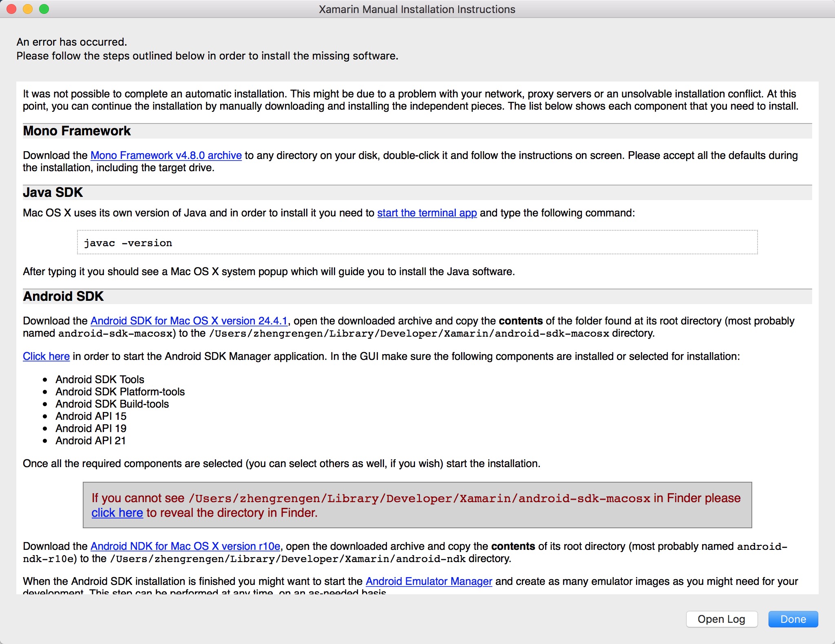Click 'click here' to reveal directory in Finder
Image resolution: width=835 pixels, height=644 pixels.
(117, 513)
